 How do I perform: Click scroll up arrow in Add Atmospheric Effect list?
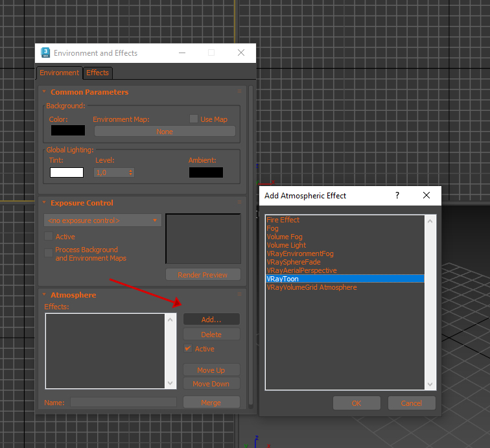(x=430, y=221)
